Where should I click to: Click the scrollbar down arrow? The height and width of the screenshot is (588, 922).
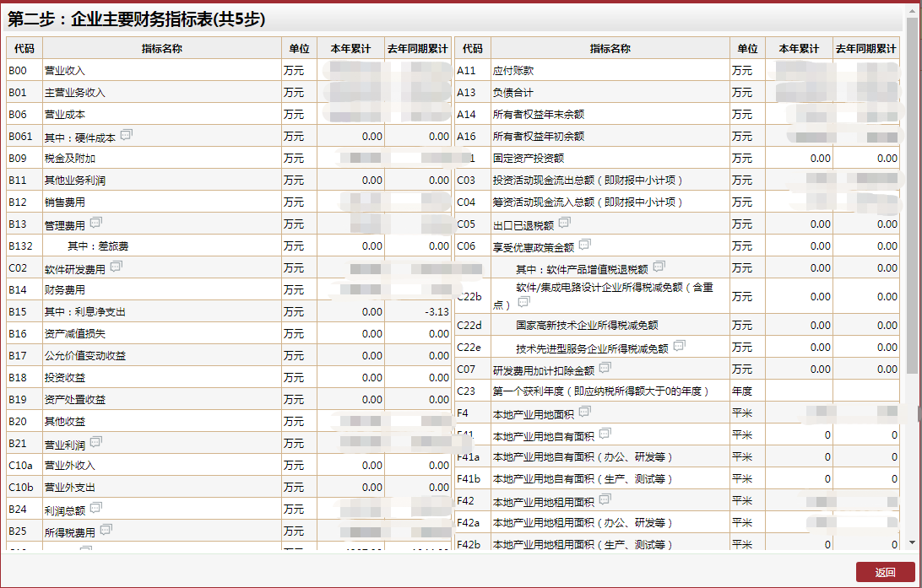click(911, 542)
